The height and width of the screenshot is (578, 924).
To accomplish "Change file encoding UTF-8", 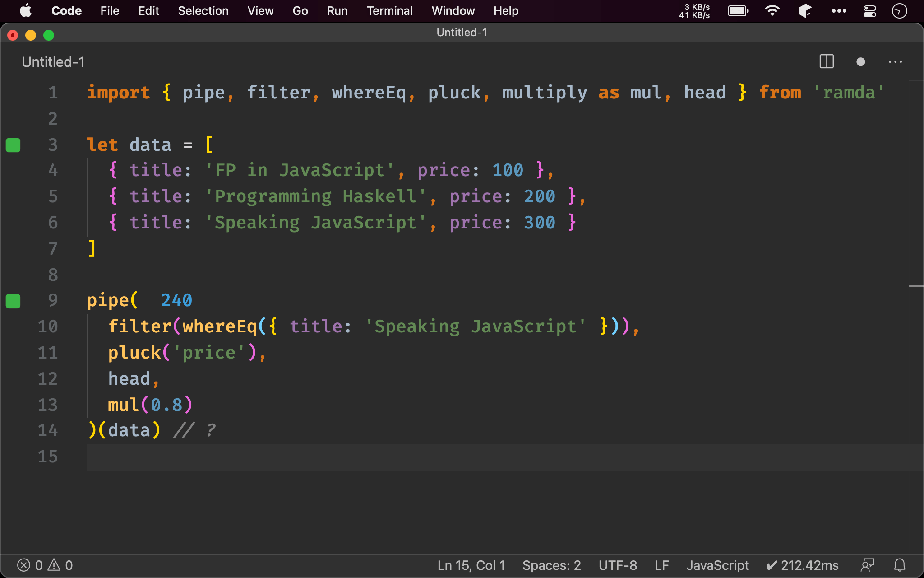I will [x=618, y=565].
